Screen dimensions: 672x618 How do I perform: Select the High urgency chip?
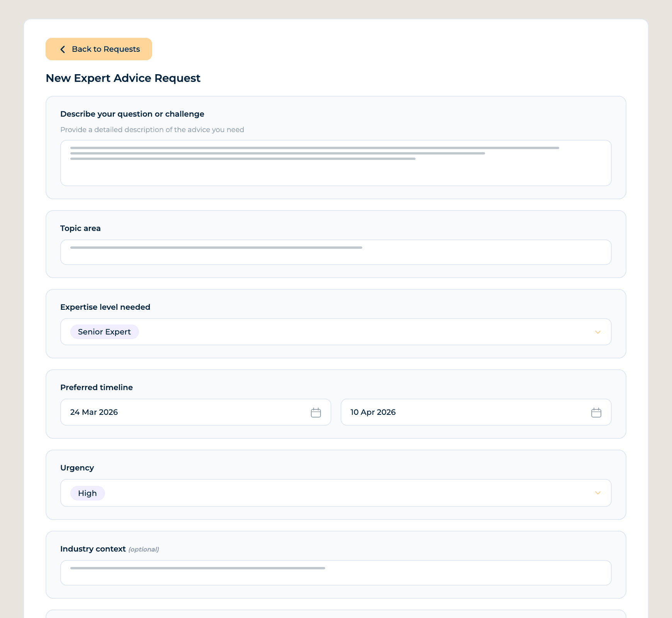pos(87,493)
